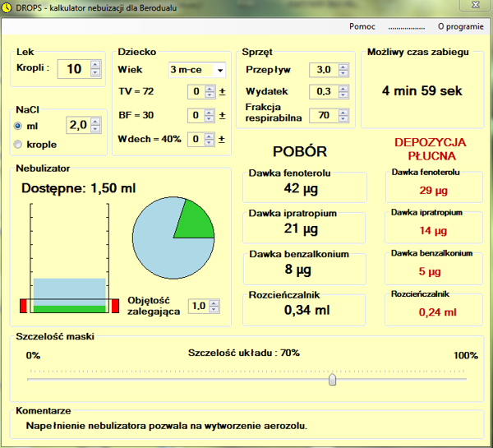Open the Wiek age dropdown
This screenshot has height=448, width=493.
pyautogui.click(x=219, y=71)
